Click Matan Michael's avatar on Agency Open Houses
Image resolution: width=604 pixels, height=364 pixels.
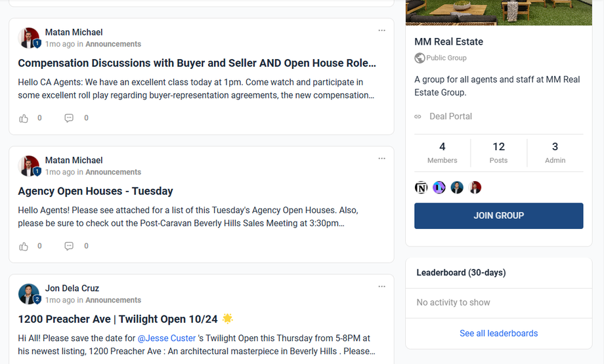(x=29, y=166)
